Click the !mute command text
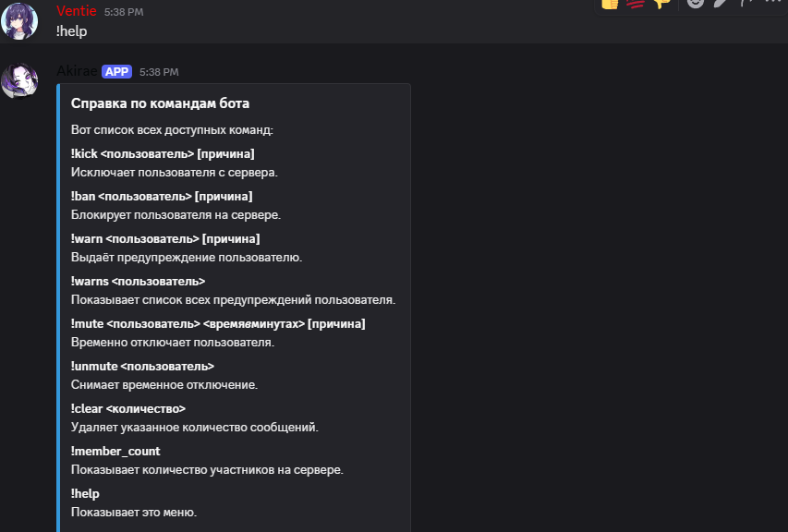The width and height of the screenshot is (788, 532). [x=219, y=323]
